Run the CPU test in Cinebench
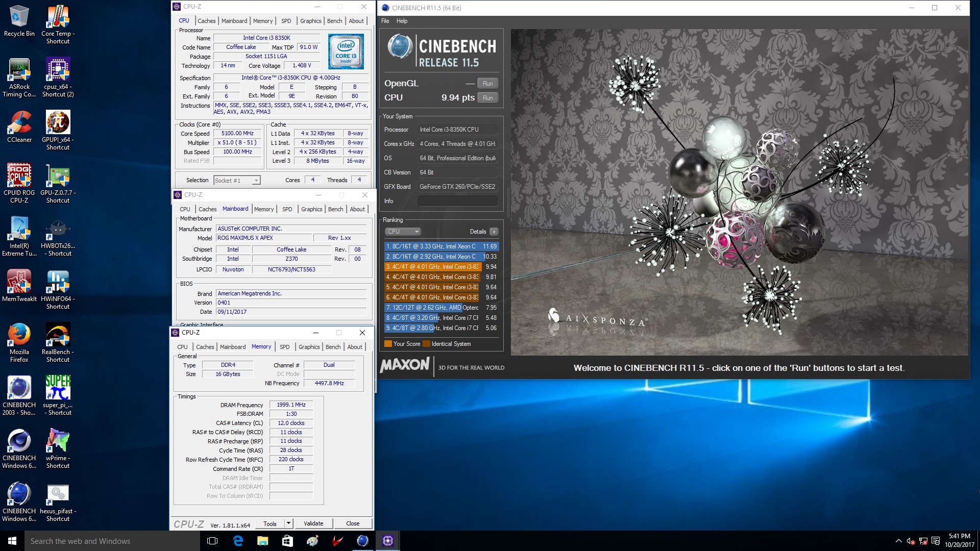The height and width of the screenshot is (551, 980). point(487,98)
